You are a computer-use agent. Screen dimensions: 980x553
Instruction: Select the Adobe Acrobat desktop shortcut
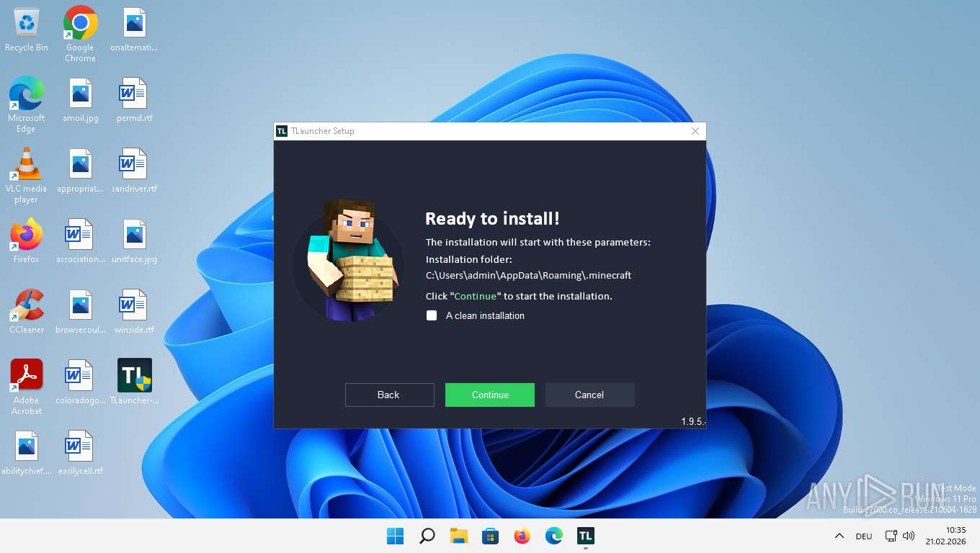click(27, 387)
